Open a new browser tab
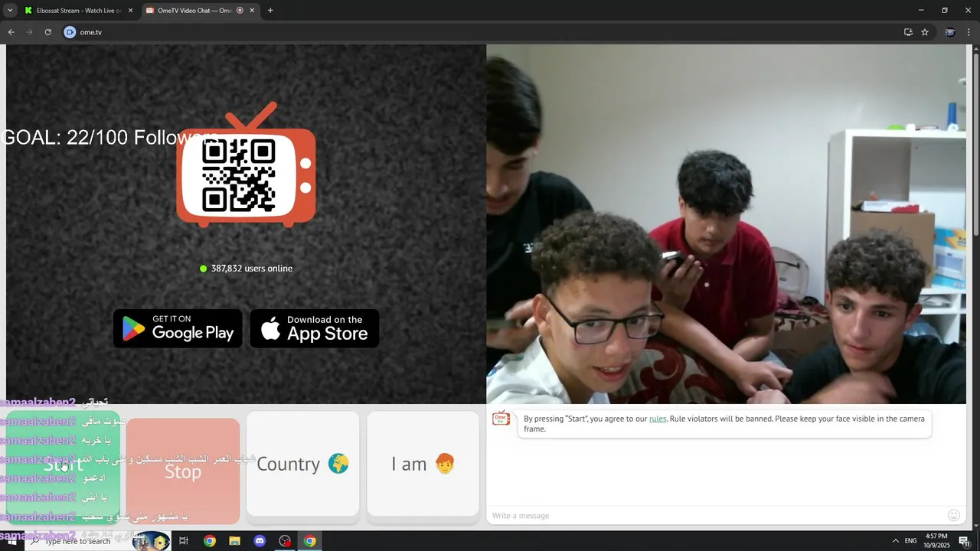The image size is (980, 551). click(x=270, y=11)
